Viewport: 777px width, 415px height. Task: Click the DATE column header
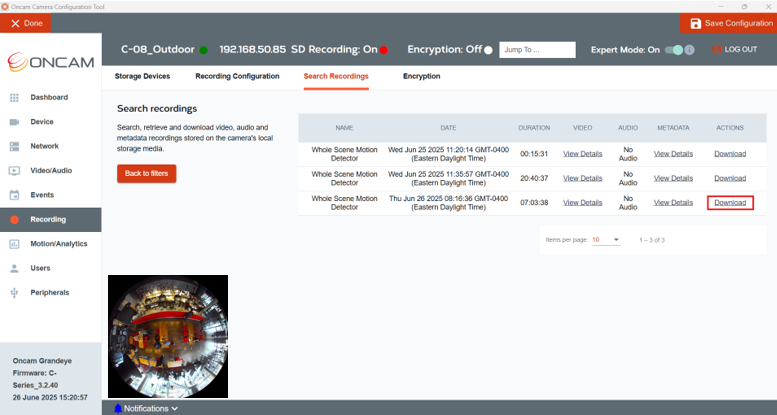[448, 128]
